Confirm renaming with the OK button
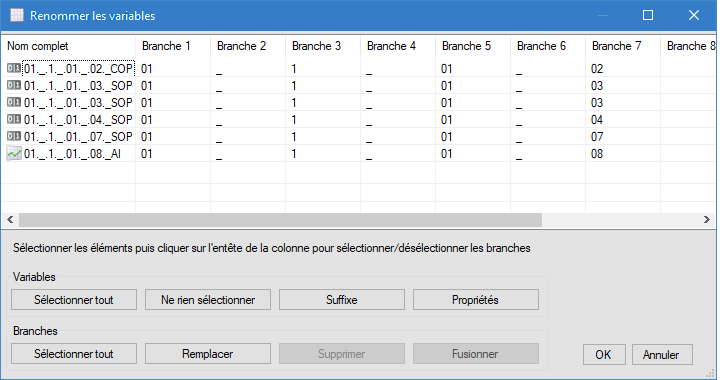This screenshot has width=724, height=380. click(x=604, y=355)
